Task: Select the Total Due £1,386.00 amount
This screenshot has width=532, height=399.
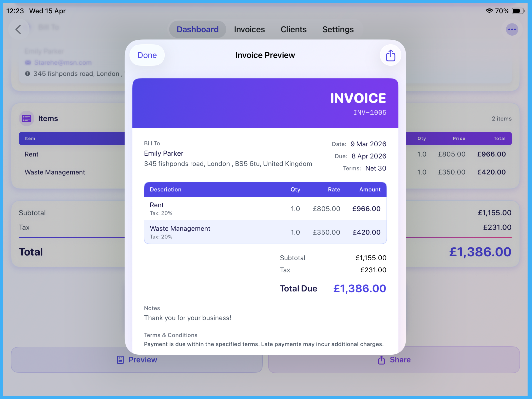Action: (360, 289)
